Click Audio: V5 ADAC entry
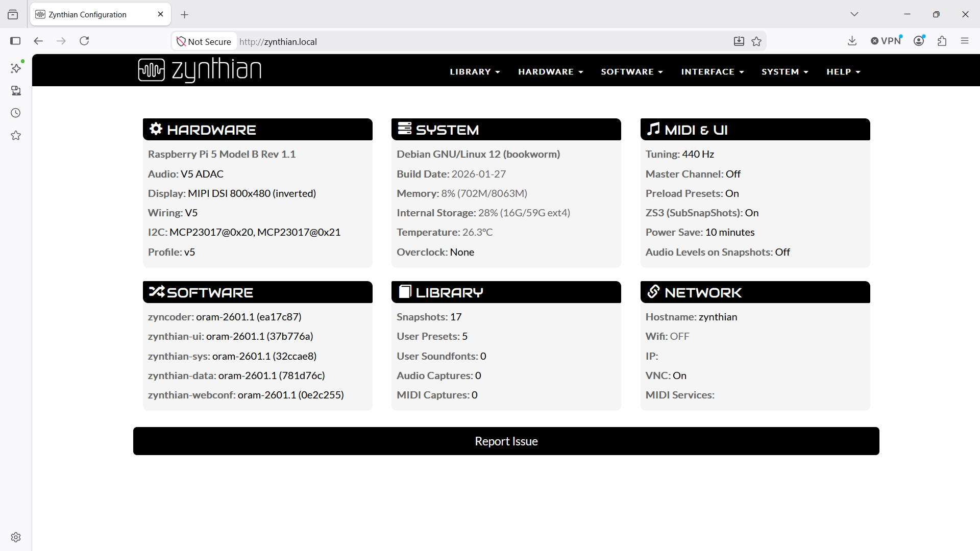This screenshot has width=980, height=551. 186,174
